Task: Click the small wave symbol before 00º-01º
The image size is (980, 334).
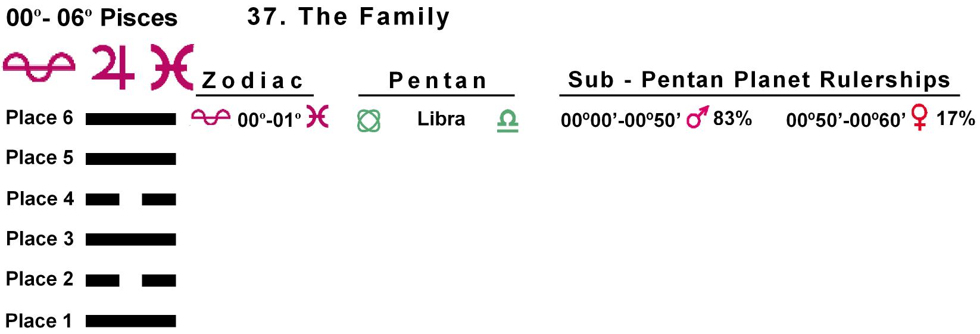Action: [211, 119]
